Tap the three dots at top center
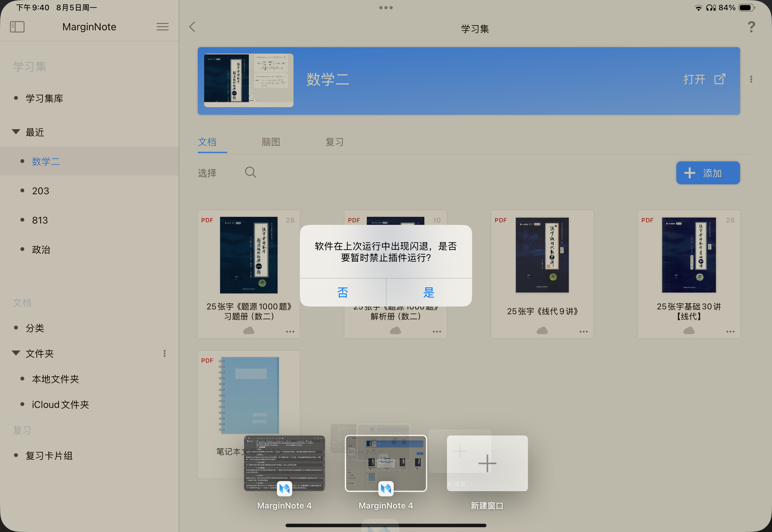Screen dimensions: 772x532 click(x=386, y=7)
